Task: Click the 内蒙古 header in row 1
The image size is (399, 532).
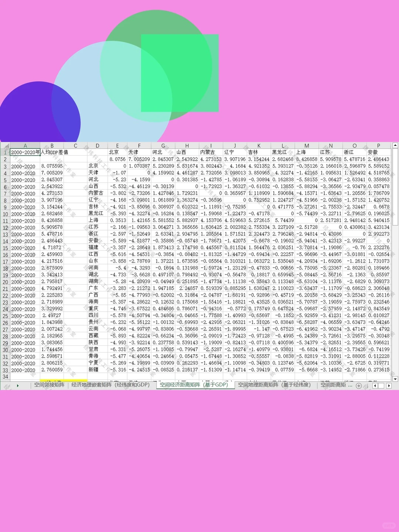Action: [x=211, y=152]
